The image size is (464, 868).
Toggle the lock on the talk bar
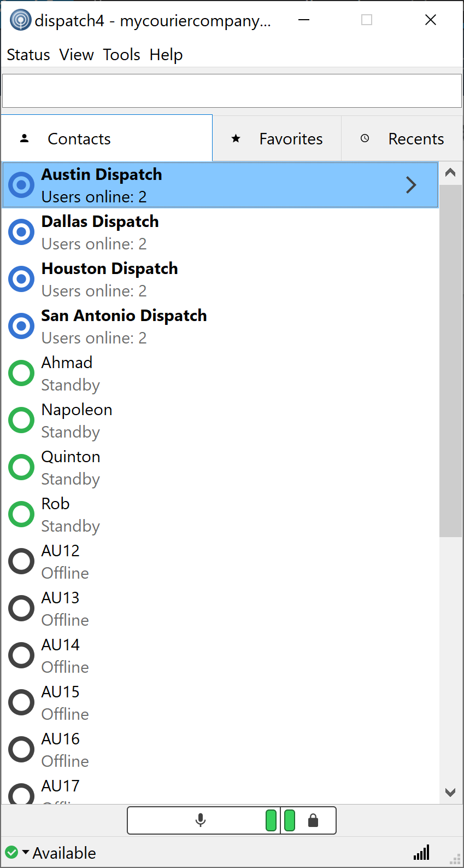tap(313, 820)
